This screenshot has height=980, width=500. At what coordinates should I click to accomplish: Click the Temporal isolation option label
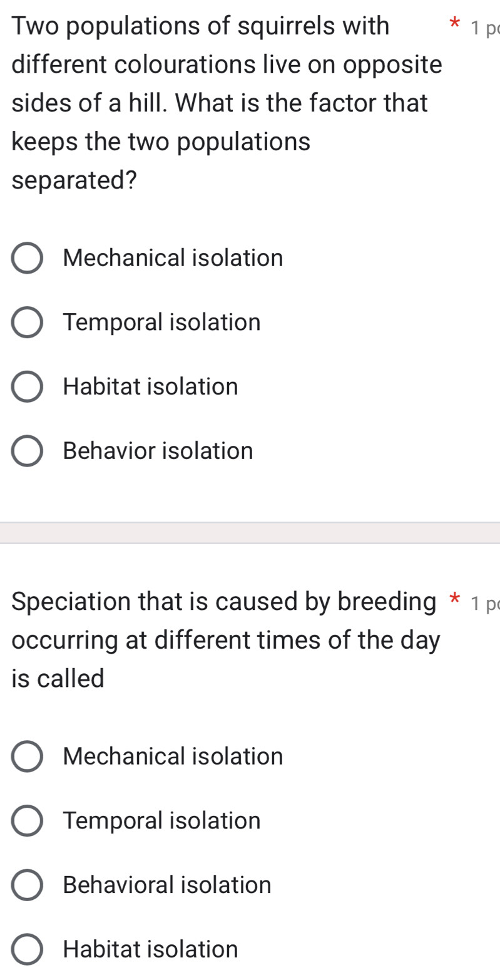(161, 322)
